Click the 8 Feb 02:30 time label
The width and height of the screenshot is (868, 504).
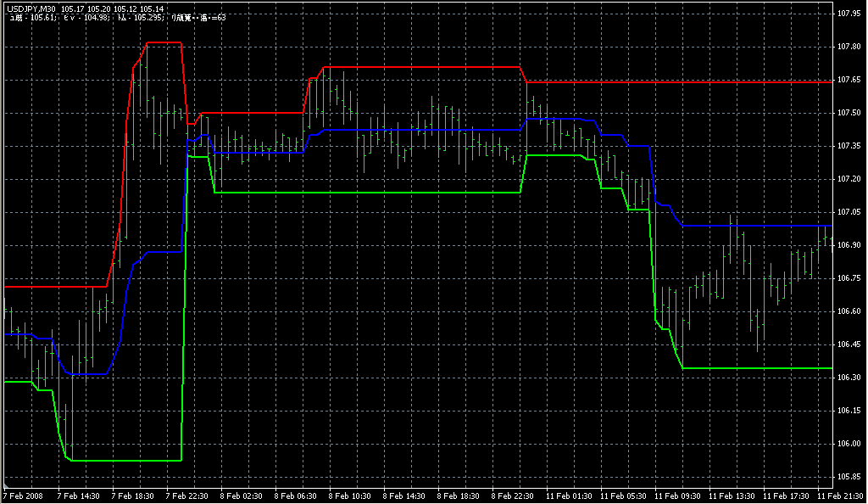point(242,496)
